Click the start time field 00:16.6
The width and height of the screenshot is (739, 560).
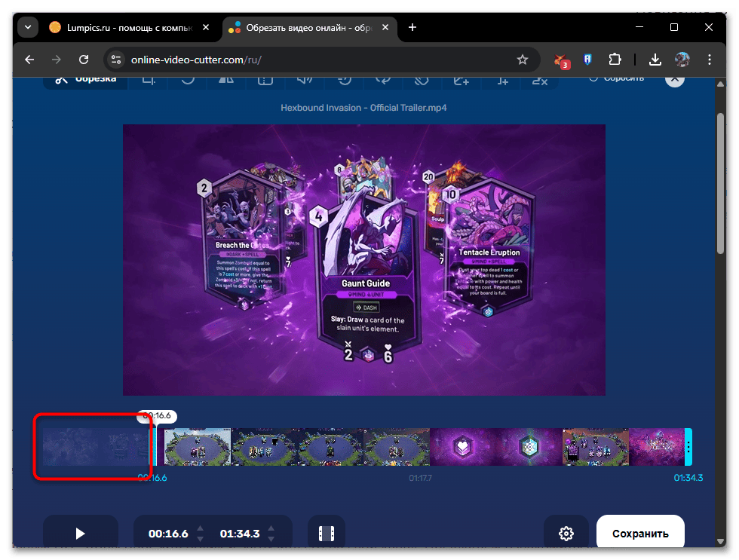click(168, 534)
